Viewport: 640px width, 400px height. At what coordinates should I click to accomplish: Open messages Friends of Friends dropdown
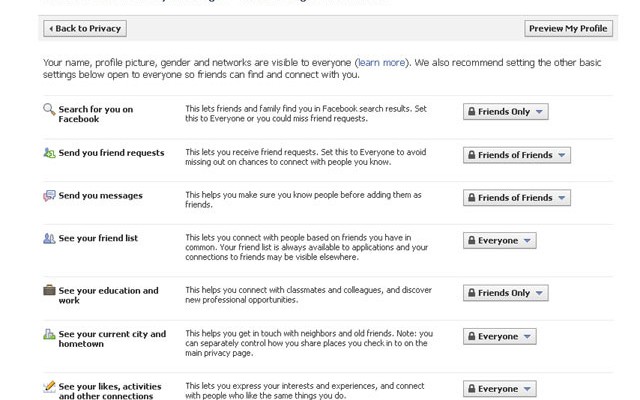tap(516, 198)
